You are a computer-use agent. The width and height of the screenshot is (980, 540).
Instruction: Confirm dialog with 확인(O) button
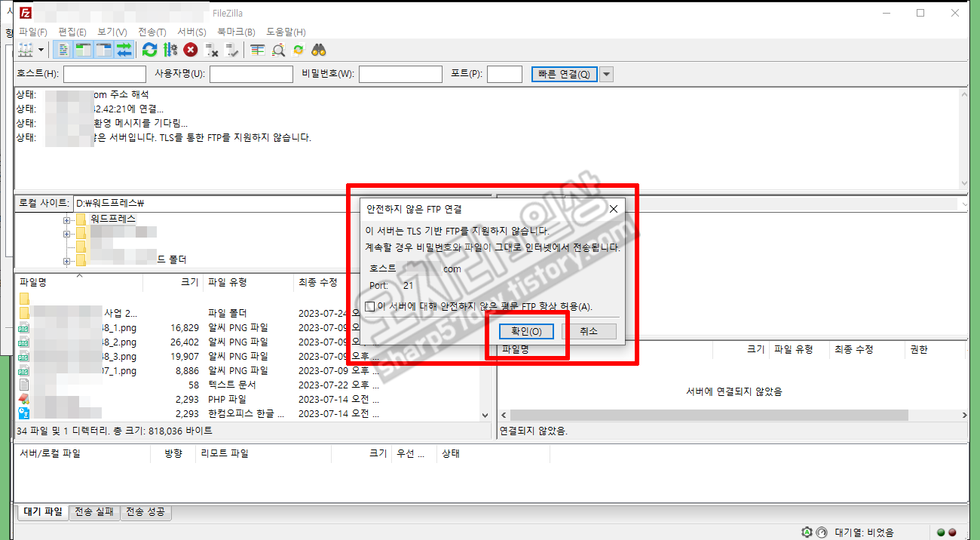tap(526, 331)
